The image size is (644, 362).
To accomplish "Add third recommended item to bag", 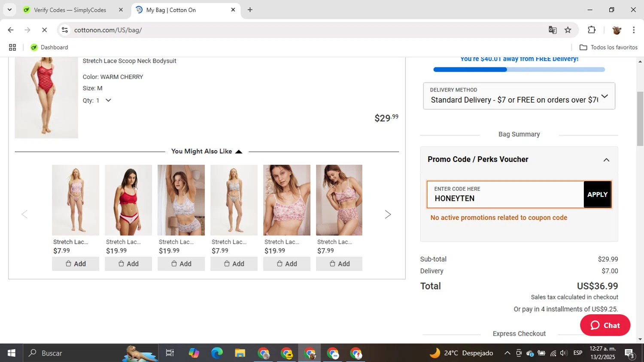I will coord(181,264).
